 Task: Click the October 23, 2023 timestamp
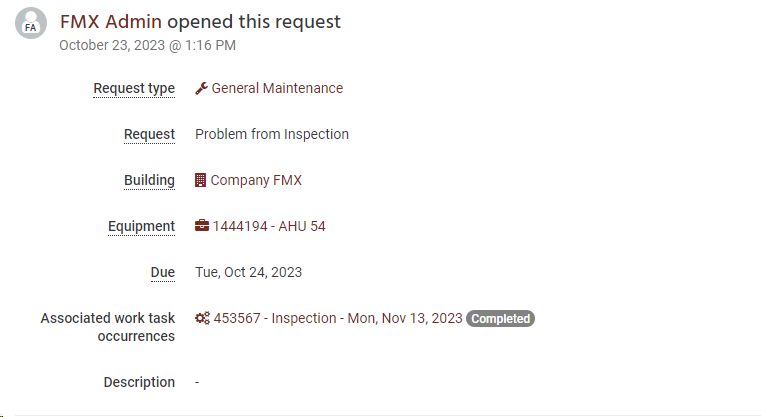pyautogui.click(x=148, y=45)
